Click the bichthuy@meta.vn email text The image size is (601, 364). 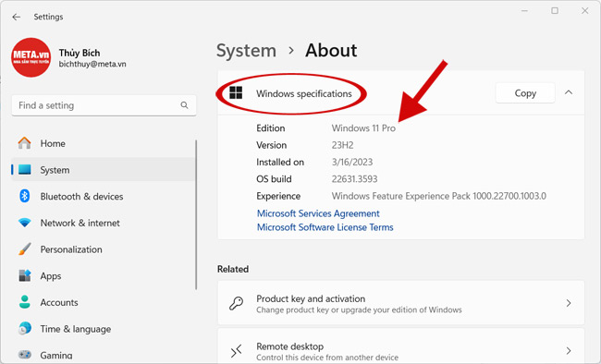click(92, 64)
